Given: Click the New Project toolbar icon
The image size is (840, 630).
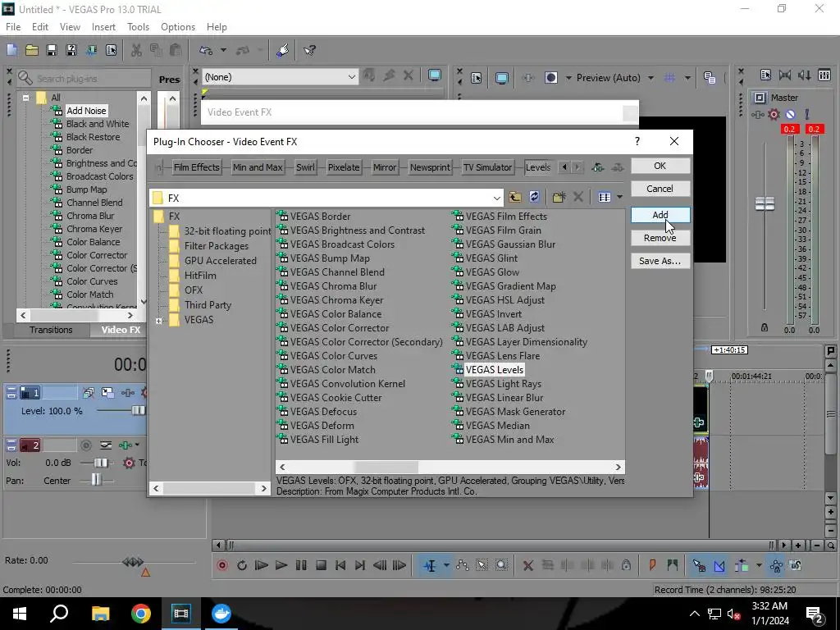Looking at the screenshot, I should pos(11,50).
